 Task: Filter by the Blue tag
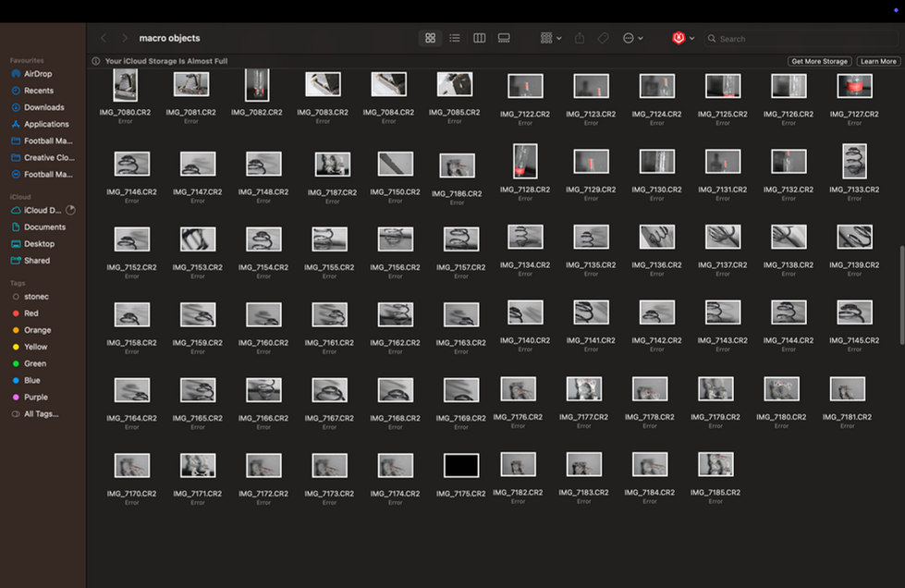pyautogui.click(x=31, y=380)
